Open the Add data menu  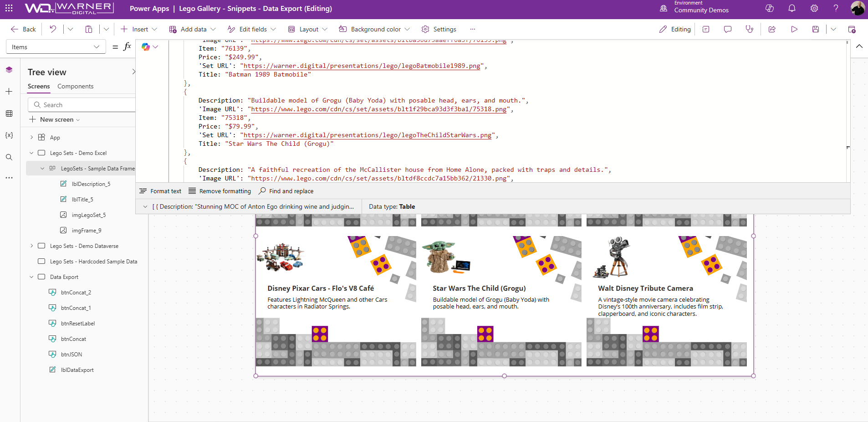tap(192, 29)
